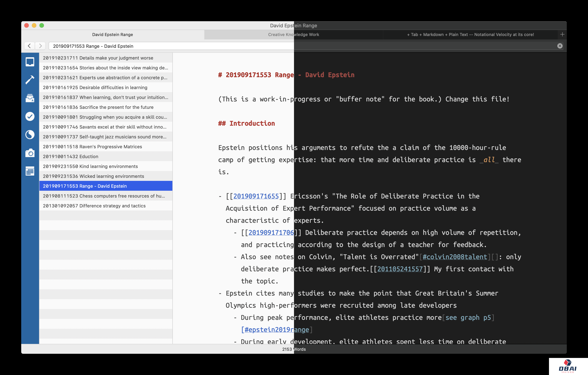Select the hammer tool sidebar icon

(30, 80)
